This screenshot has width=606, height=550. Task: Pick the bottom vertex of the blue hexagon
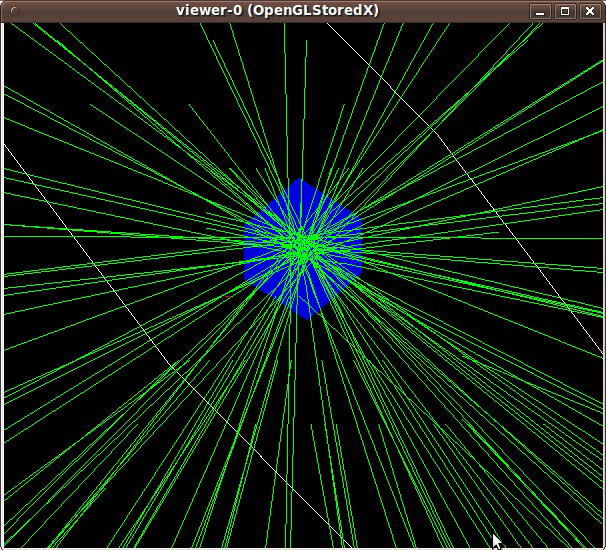(303, 317)
